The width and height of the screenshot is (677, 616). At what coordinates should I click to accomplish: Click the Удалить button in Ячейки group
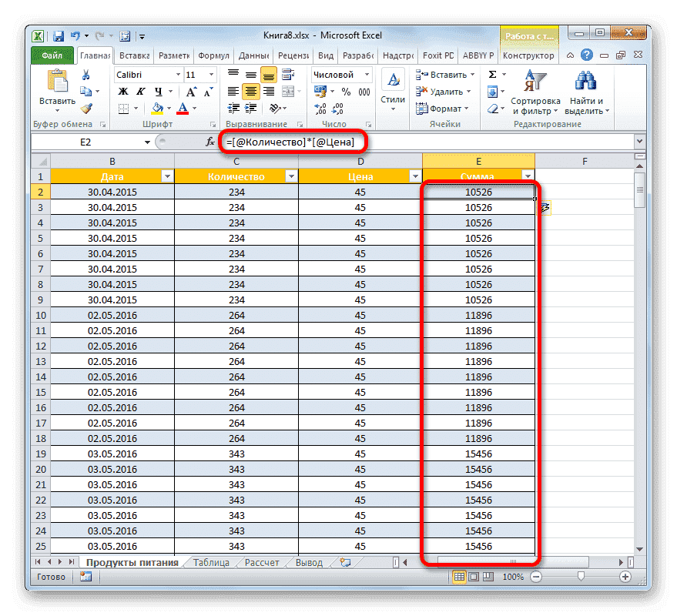[440, 90]
